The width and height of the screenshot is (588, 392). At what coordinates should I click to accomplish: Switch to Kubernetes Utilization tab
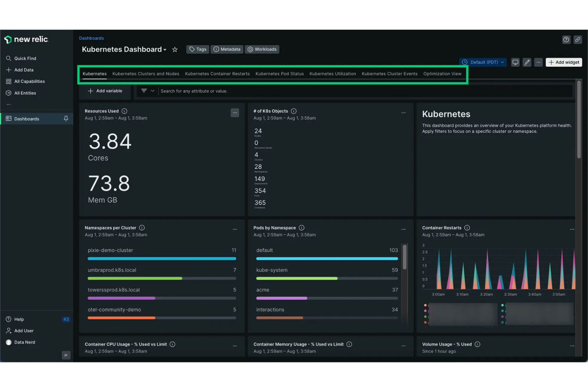(333, 74)
